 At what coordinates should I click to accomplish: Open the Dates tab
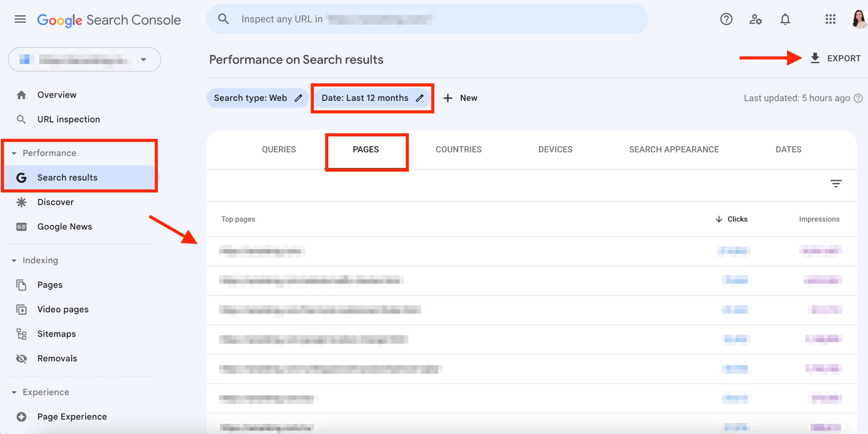[x=788, y=150]
